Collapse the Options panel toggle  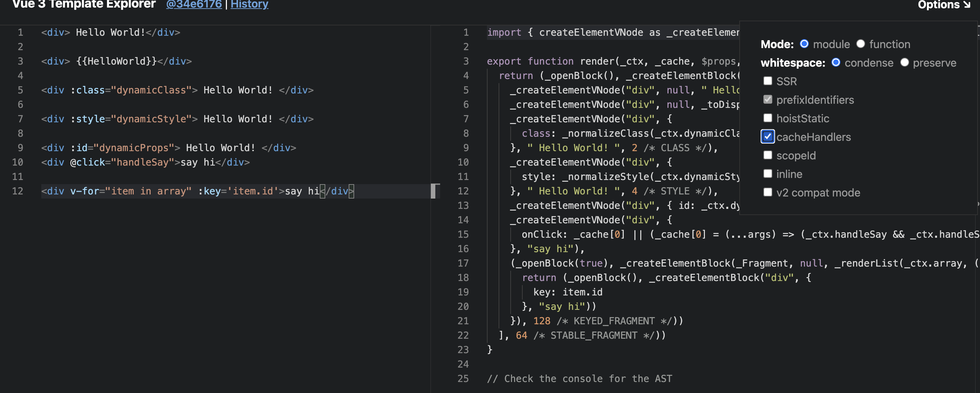[944, 4]
